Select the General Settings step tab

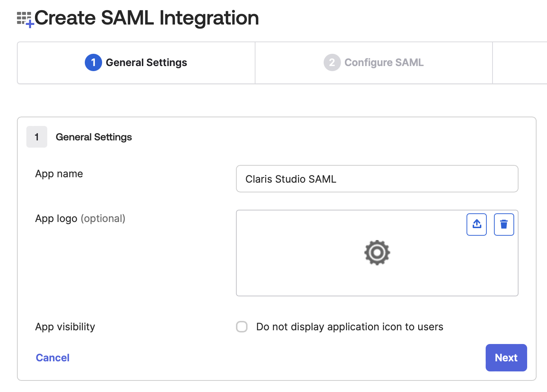pyautogui.click(x=136, y=62)
